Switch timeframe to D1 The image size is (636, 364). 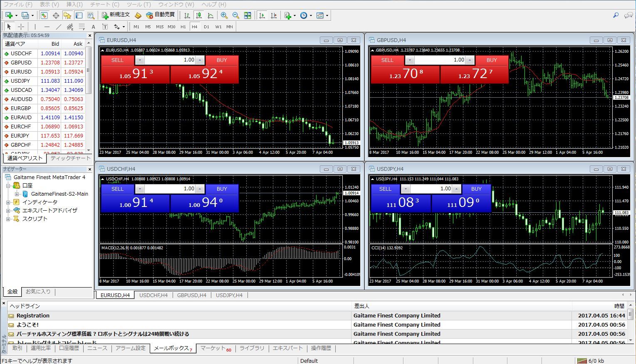[206, 27]
